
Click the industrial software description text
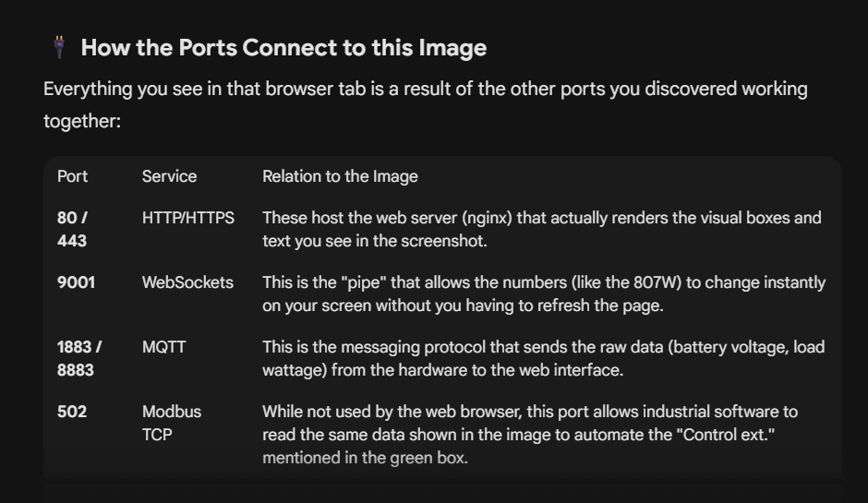pyautogui.click(x=530, y=412)
